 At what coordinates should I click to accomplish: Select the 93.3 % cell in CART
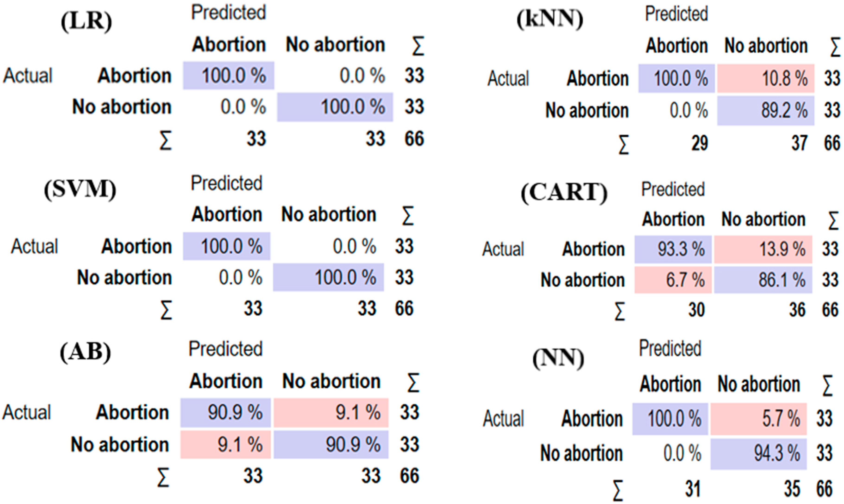point(673,249)
